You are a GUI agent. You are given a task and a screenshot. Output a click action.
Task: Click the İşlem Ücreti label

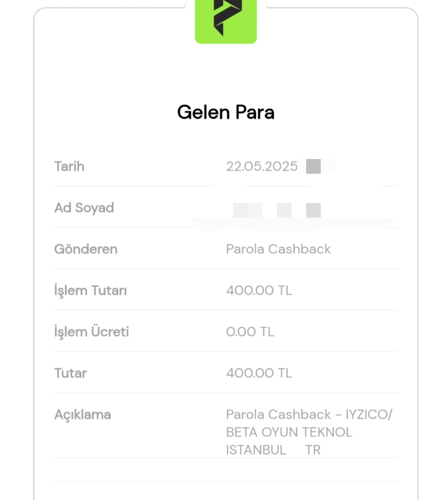tap(92, 332)
